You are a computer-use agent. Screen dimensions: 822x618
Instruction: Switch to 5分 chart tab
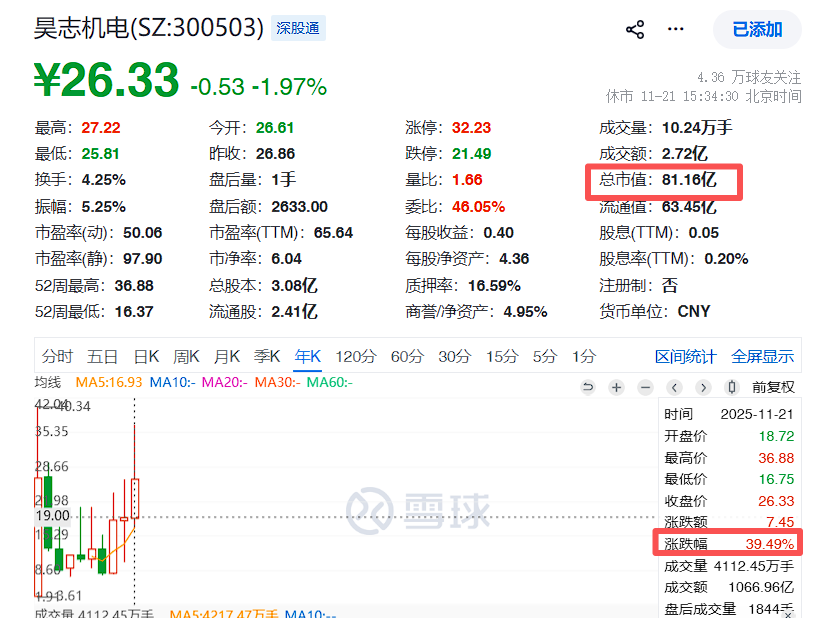pos(545,357)
